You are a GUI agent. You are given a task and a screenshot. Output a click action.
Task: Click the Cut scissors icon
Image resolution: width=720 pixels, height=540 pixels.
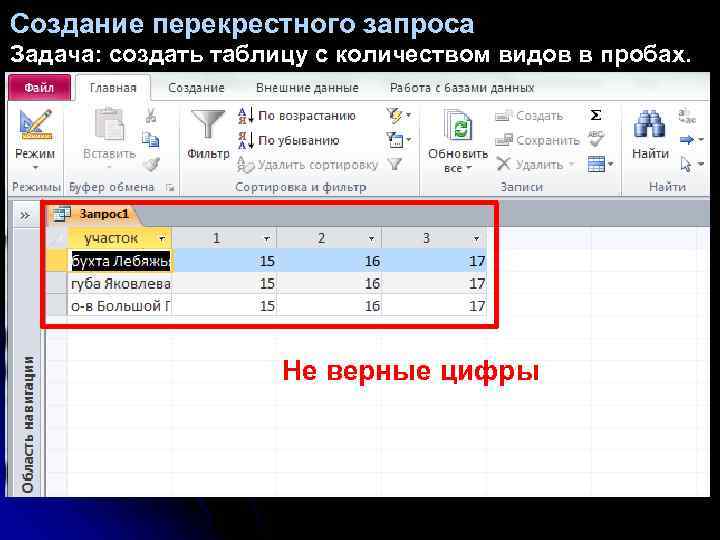(151, 115)
